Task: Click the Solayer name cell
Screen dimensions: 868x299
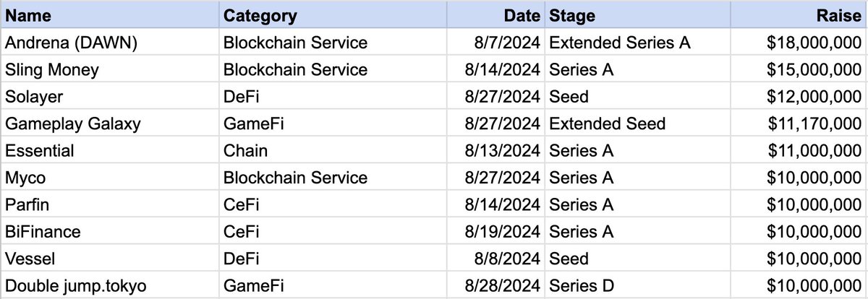Action: [110, 96]
